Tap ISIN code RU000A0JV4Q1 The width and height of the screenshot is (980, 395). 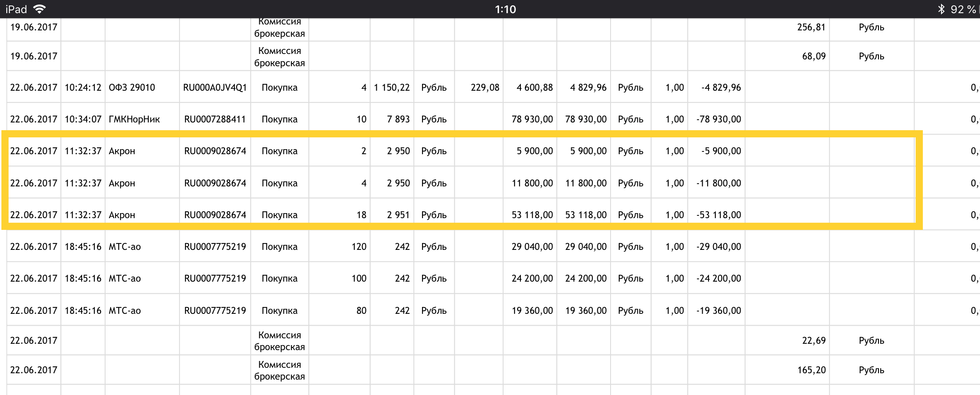pyautogui.click(x=215, y=88)
